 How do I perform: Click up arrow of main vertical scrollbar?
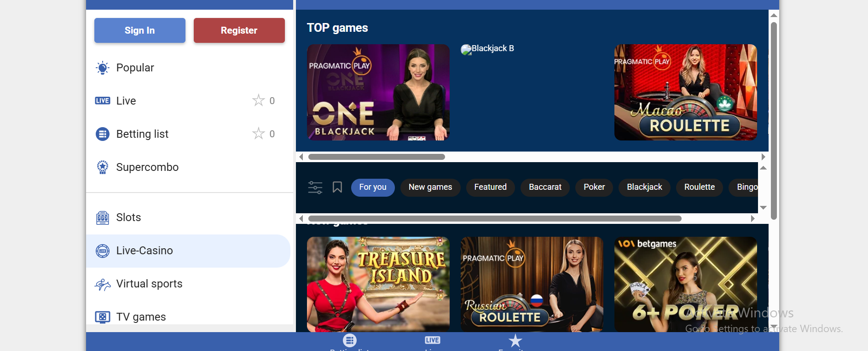(x=774, y=15)
